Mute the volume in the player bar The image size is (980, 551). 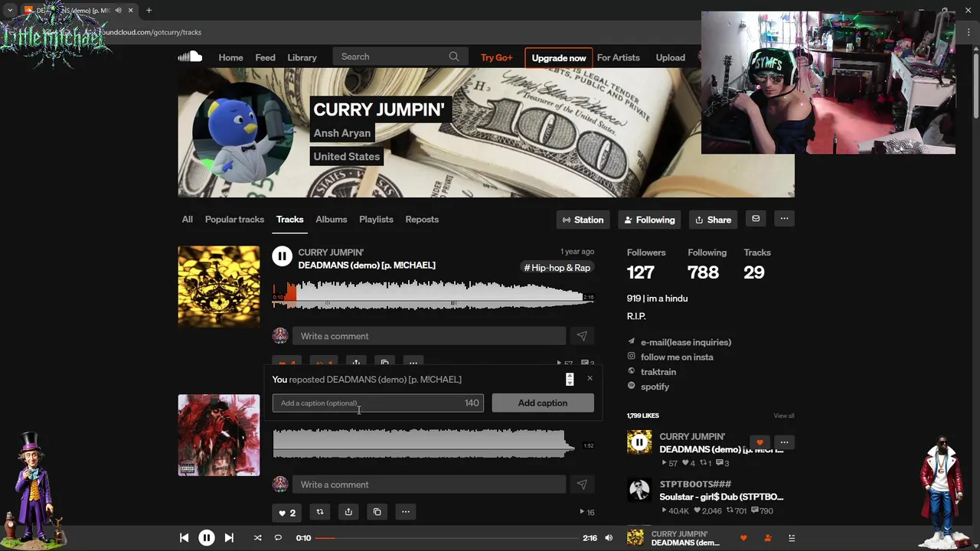click(609, 538)
